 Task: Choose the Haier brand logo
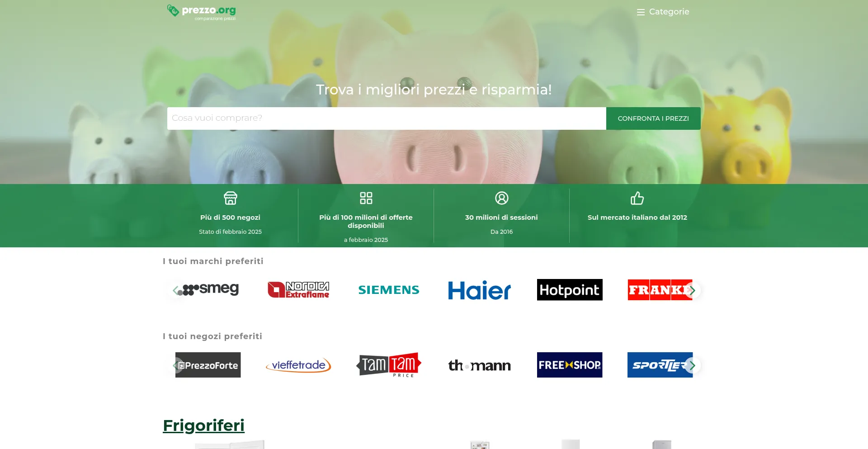pos(479,290)
